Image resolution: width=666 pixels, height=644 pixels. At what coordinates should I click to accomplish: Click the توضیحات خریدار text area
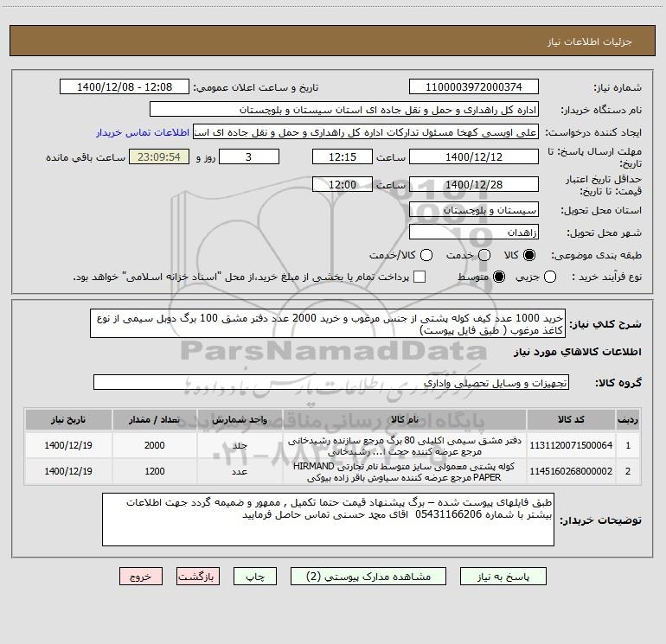tap(328, 520)
